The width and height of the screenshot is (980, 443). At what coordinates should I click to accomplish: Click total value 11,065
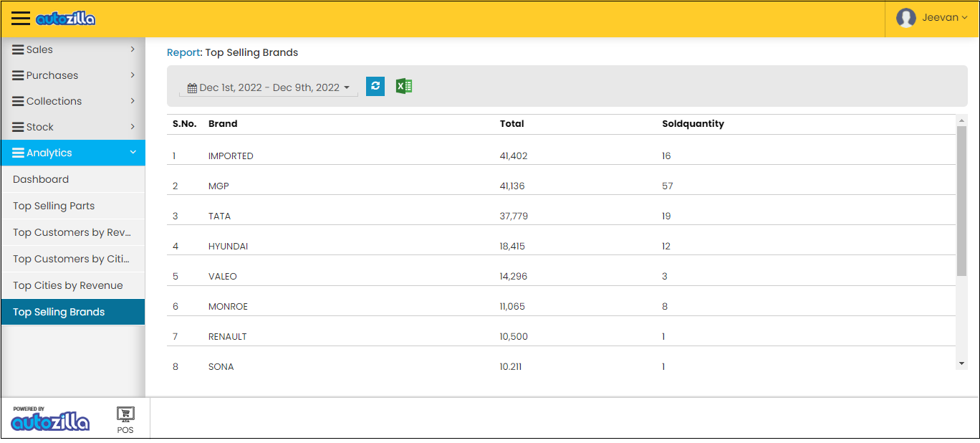[512, 306]
